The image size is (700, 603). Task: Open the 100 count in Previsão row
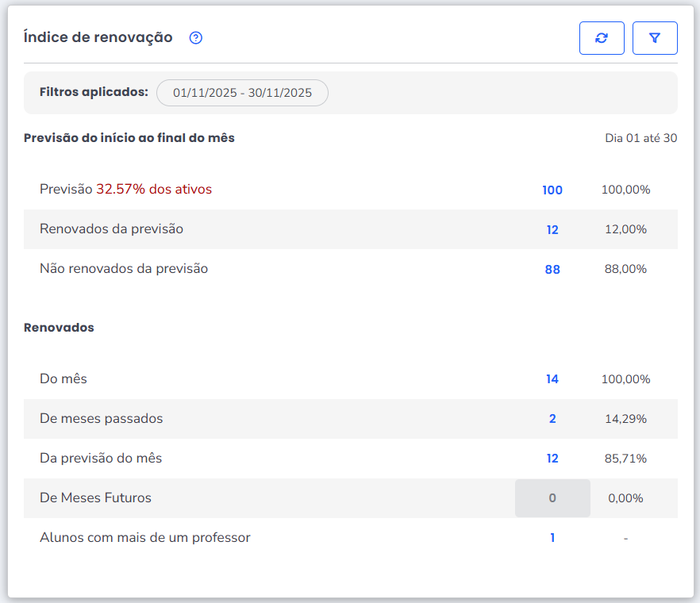point(552,190)
